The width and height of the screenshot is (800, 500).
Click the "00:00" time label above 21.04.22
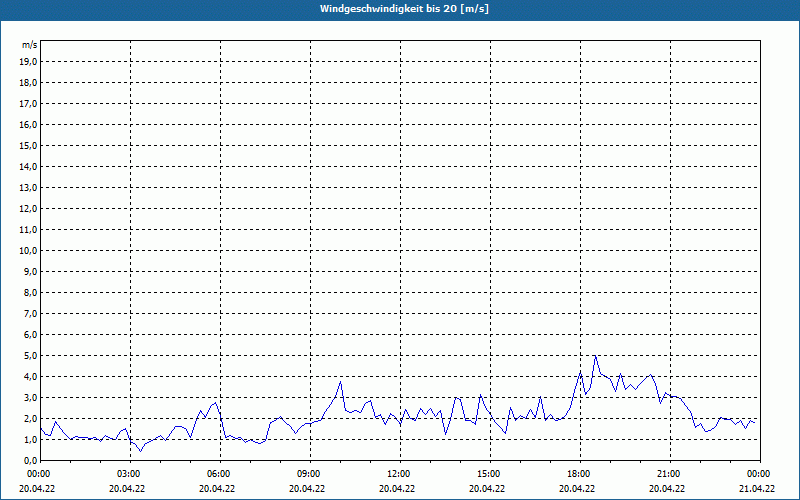click(x=759, y=474)
